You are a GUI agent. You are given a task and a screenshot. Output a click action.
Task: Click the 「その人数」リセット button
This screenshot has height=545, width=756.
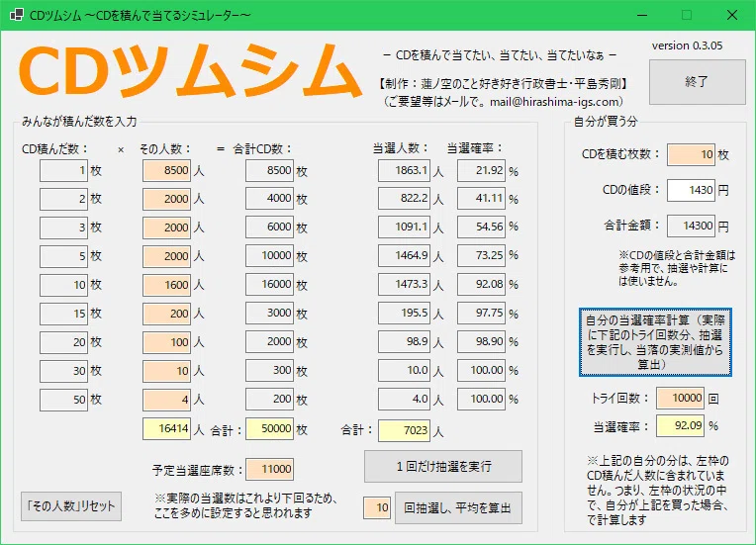tap(71, 506)
